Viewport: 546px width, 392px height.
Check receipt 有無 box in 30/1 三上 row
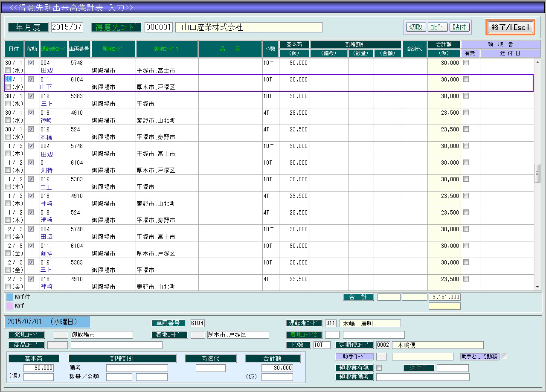coord(466,96)
